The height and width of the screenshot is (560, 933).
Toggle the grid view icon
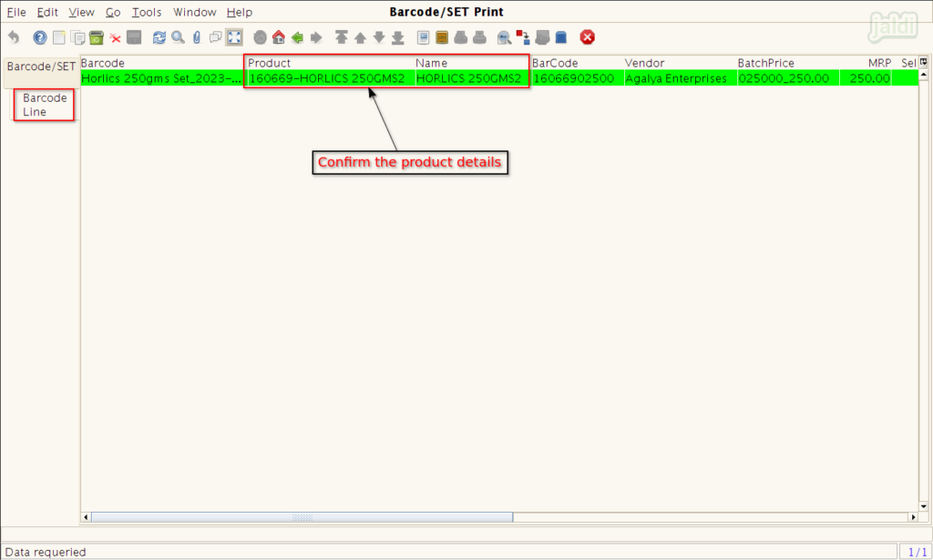pyautogui.click(x=234, y=37)
